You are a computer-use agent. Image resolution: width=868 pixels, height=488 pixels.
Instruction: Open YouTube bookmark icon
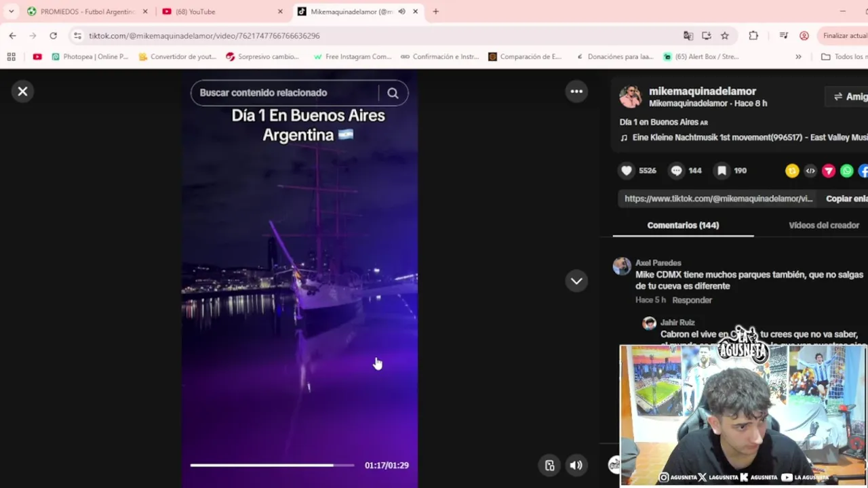coord(37,57)
